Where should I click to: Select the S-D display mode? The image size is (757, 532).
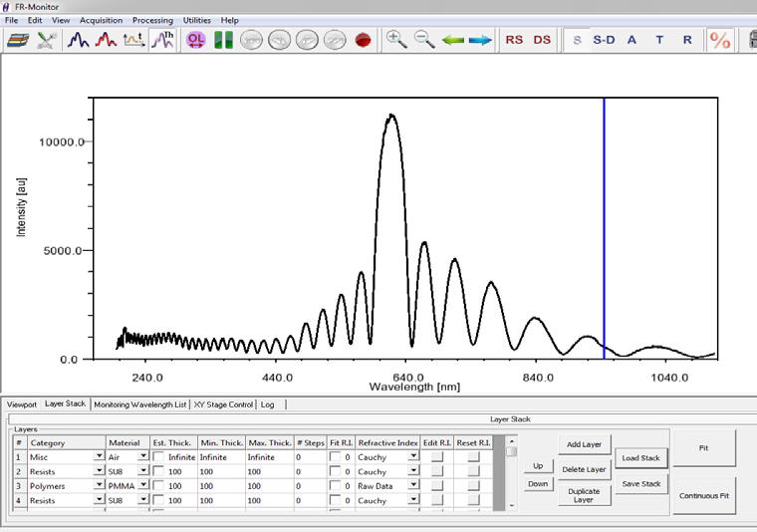click(x=604, y=40)
